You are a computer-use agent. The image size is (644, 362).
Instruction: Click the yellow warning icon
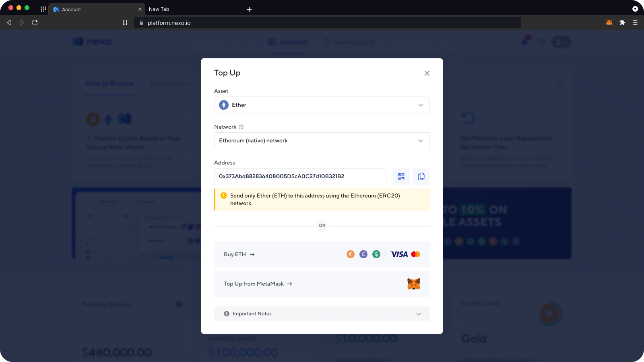click(224, 195)
